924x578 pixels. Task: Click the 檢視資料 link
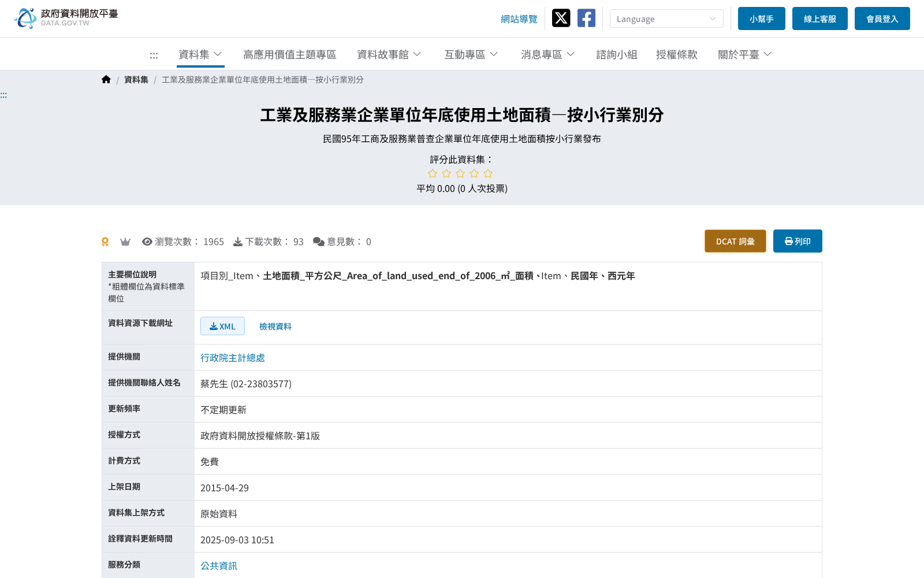tap(275, 327)
